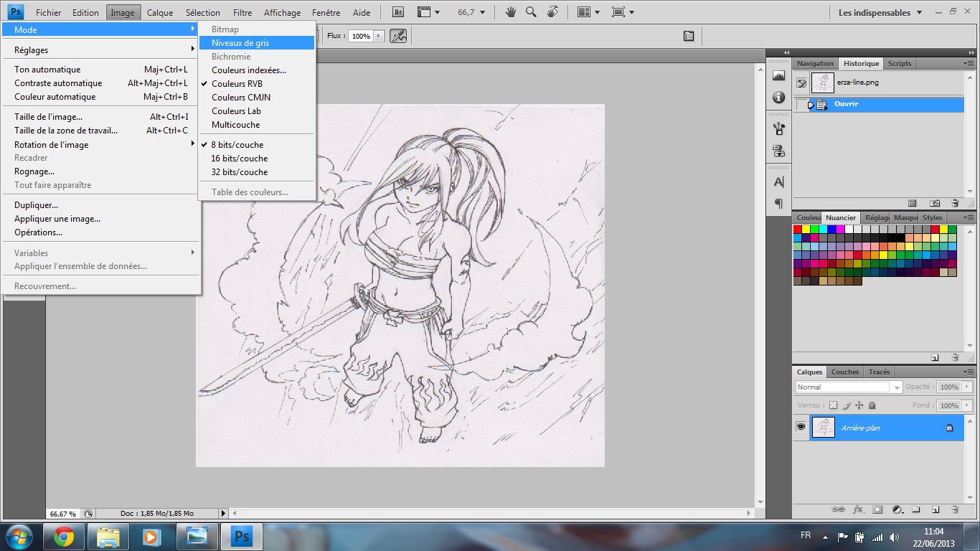Delete swatch using the Nuancier trash icon

(x=955, y=357)
